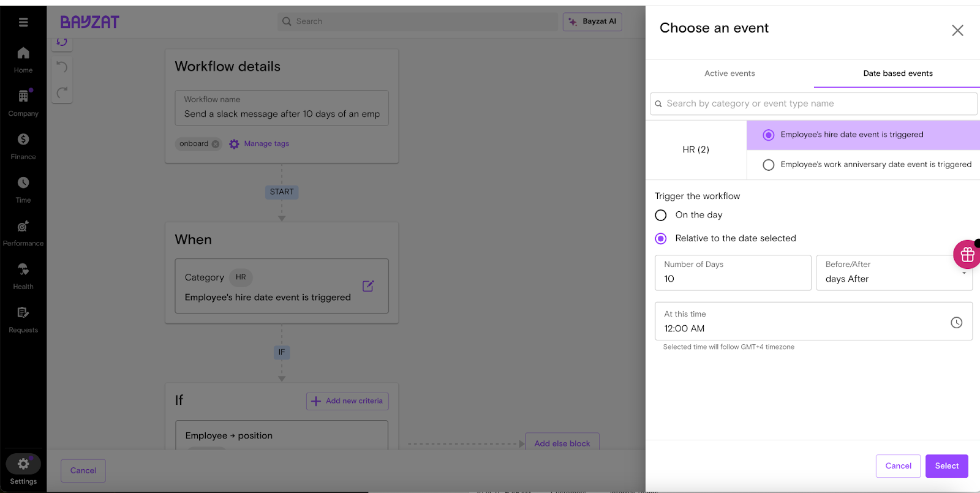Switch to Date based events tab
Image resolution: width=980 pixels, height=493 pixels.
point(897,73)
